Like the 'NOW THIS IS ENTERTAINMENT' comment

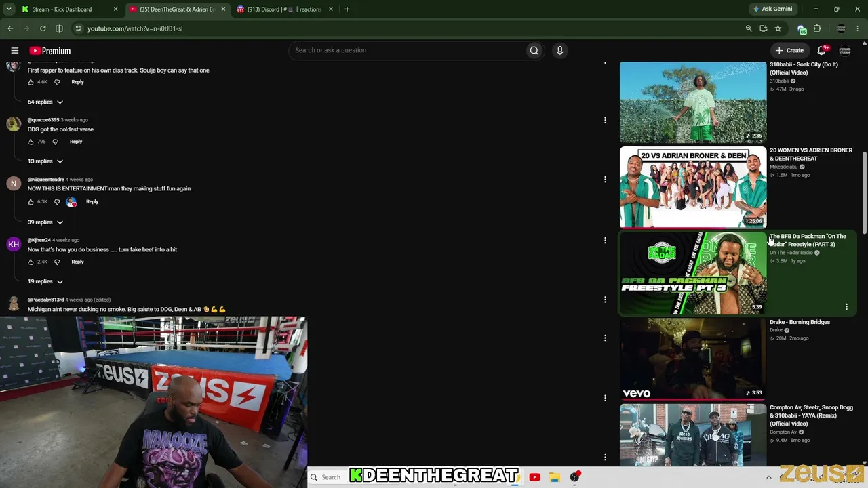click(31, 202)
